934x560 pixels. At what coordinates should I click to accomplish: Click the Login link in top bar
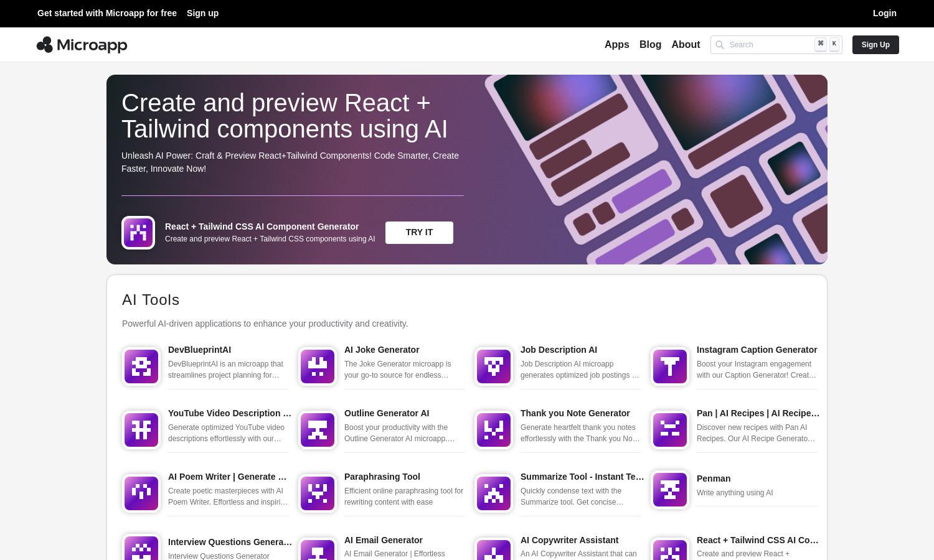click(884, 13)
